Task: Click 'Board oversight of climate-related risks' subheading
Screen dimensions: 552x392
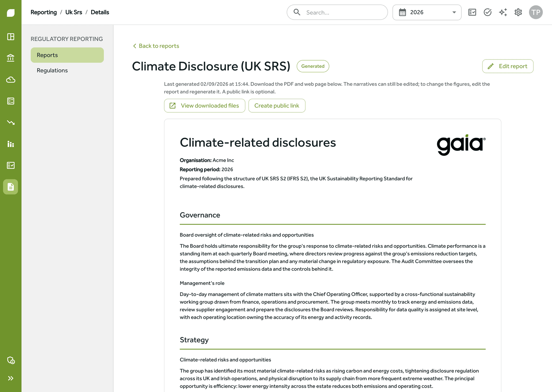Action: tap(247, 235)
